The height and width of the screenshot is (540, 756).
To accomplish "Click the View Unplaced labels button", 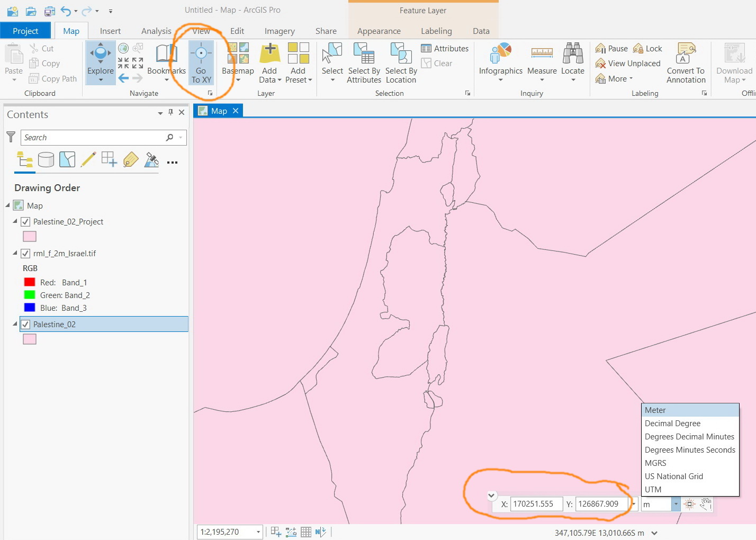I will (x=628, y=64).
